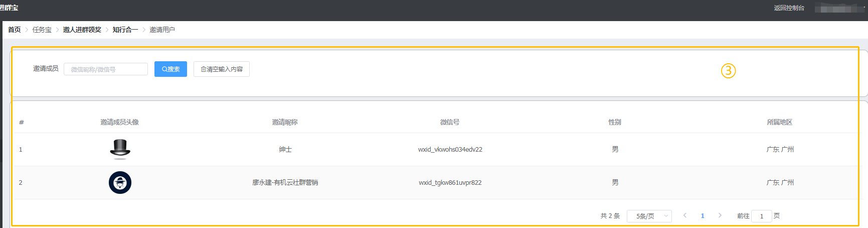Open the blurred account name menu
This screenshot has height=228, width=868.
(x=838, y=9)
